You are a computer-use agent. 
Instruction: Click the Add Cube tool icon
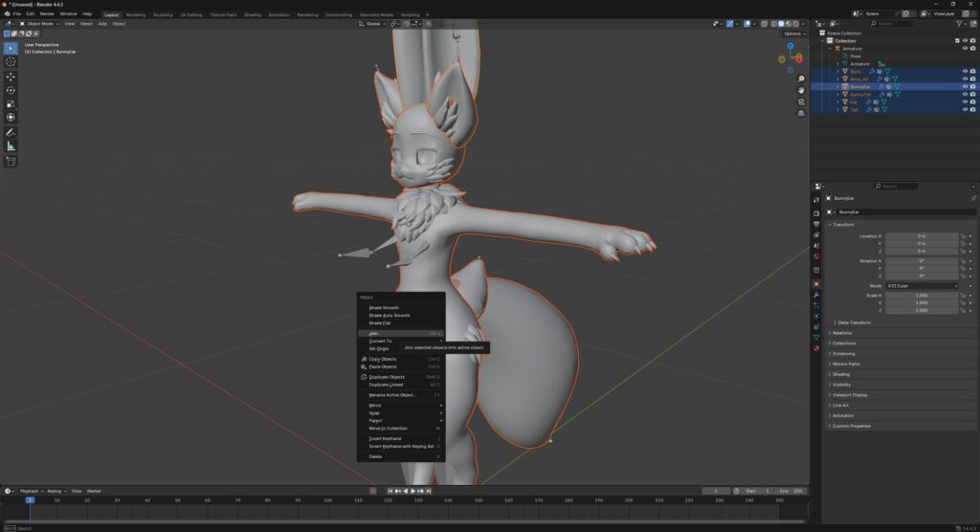(x=11, y=162)
